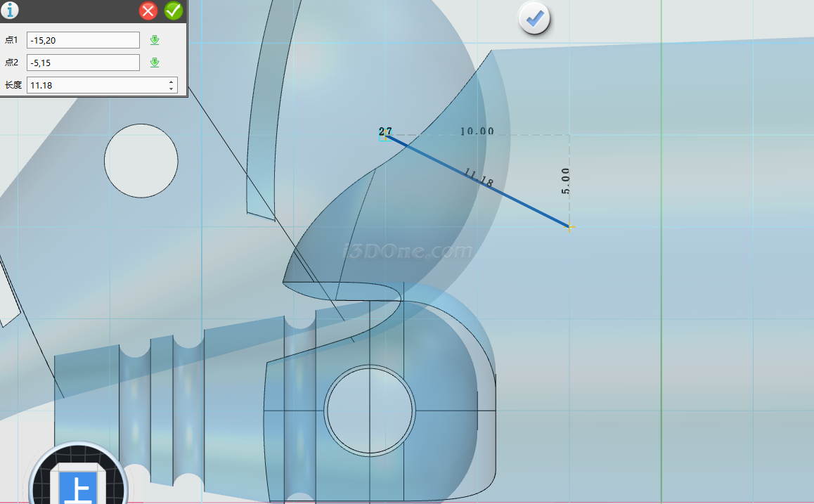The height and width of the screenshot is (504, 814).
Task: Click the yellow endpoint marker of the blue line
Action: point(569,226)
